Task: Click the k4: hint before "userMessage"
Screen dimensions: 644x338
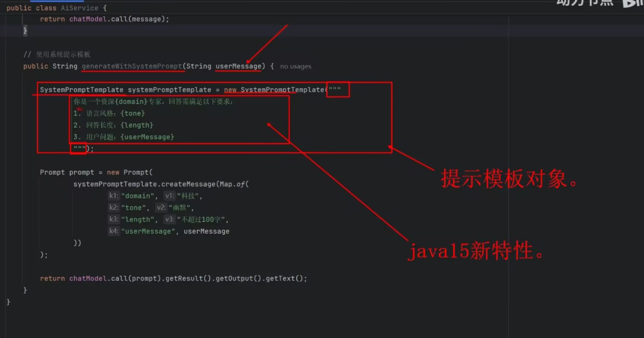Action: pos(114,231)
